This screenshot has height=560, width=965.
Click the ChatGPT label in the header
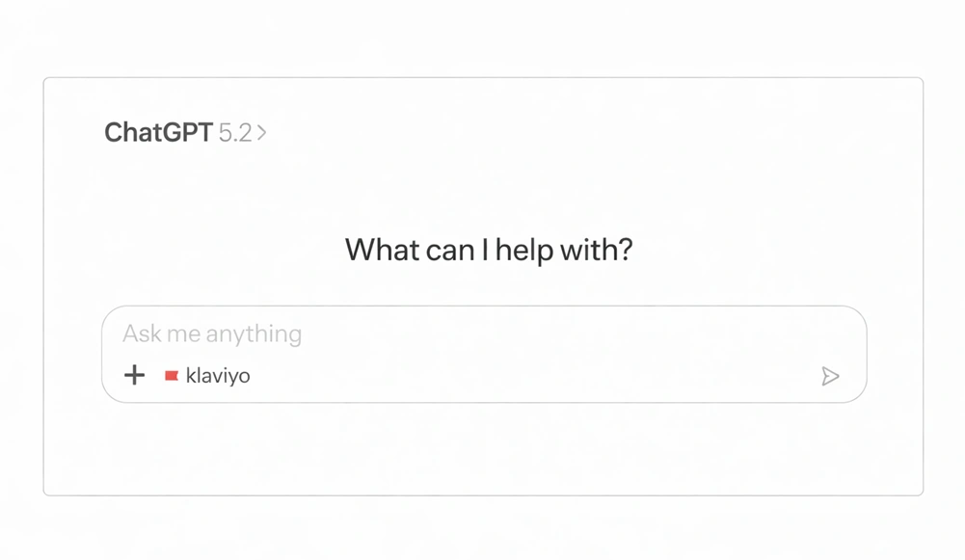[x=157, y=132]
